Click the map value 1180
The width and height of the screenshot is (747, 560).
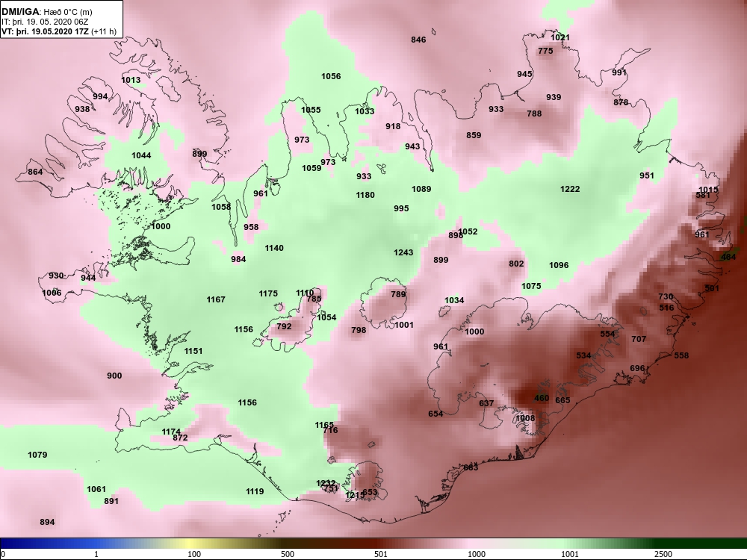(x=365, y=195)
